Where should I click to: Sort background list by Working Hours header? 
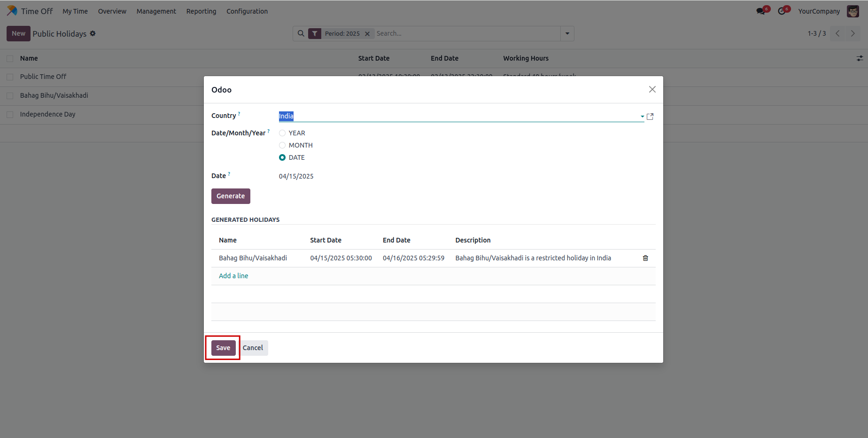tap(526, 58)
